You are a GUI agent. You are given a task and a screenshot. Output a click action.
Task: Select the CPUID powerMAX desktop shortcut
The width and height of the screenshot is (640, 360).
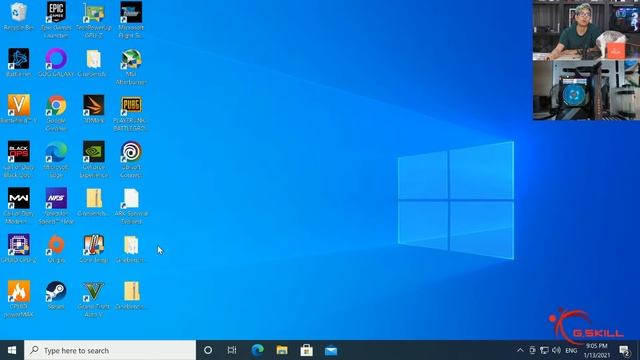(x=18, y=299)
